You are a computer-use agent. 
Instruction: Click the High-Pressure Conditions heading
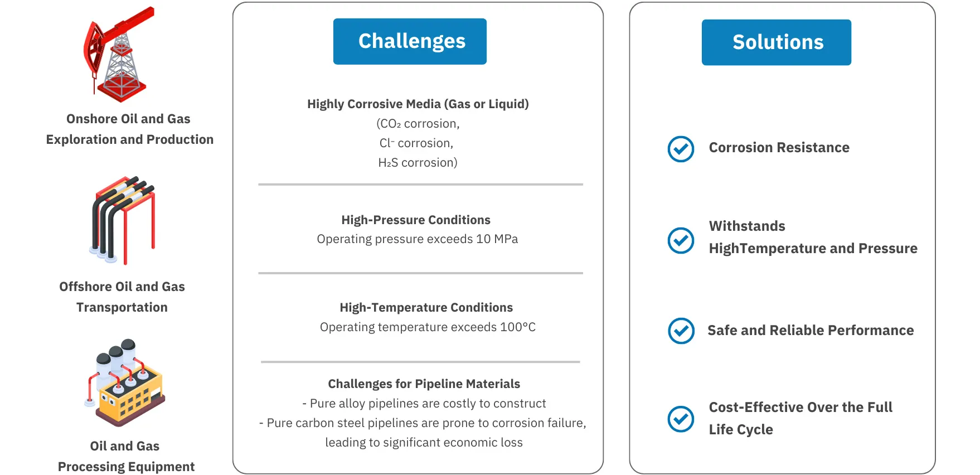[x=416, y=220]
